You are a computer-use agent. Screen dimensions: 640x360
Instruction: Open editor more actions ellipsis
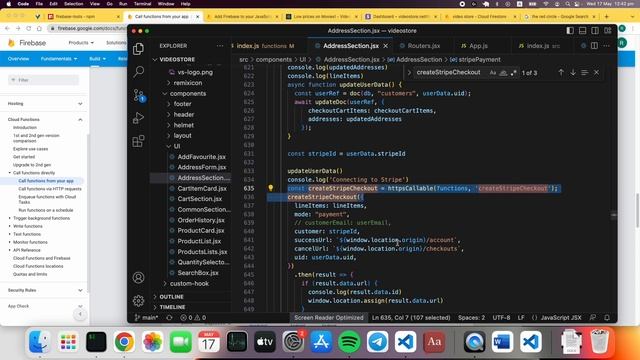(606, 46)
